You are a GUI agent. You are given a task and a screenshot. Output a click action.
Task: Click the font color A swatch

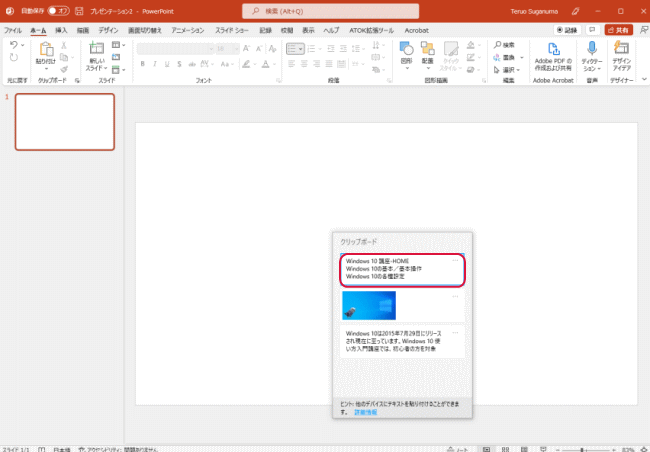tap(265, 64)
